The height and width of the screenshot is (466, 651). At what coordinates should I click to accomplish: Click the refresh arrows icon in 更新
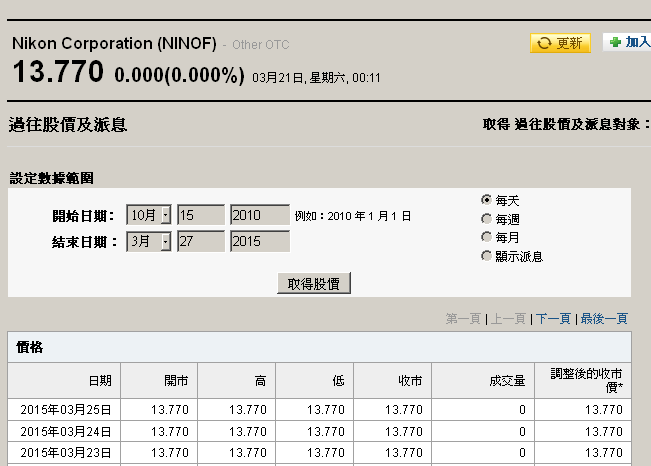click(544, 43)
